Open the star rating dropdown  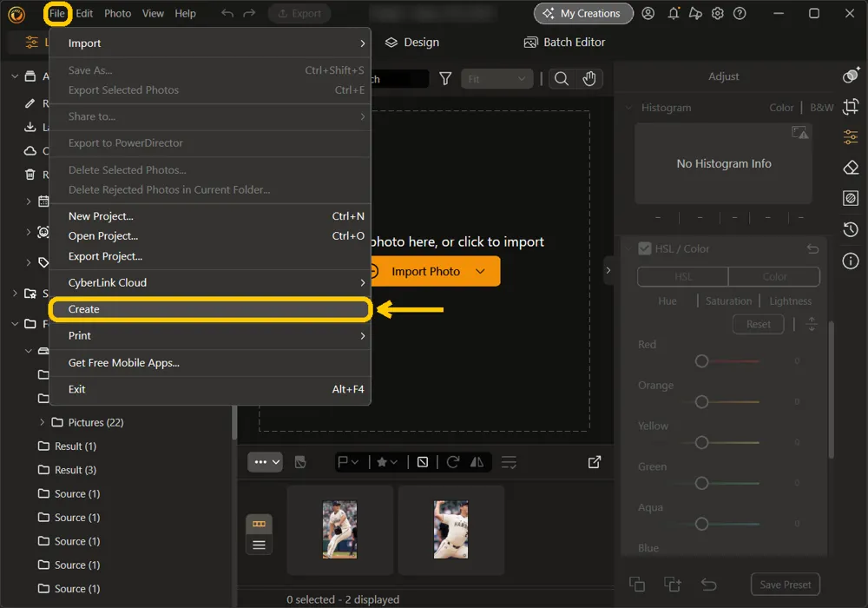(x=387, y=462)
